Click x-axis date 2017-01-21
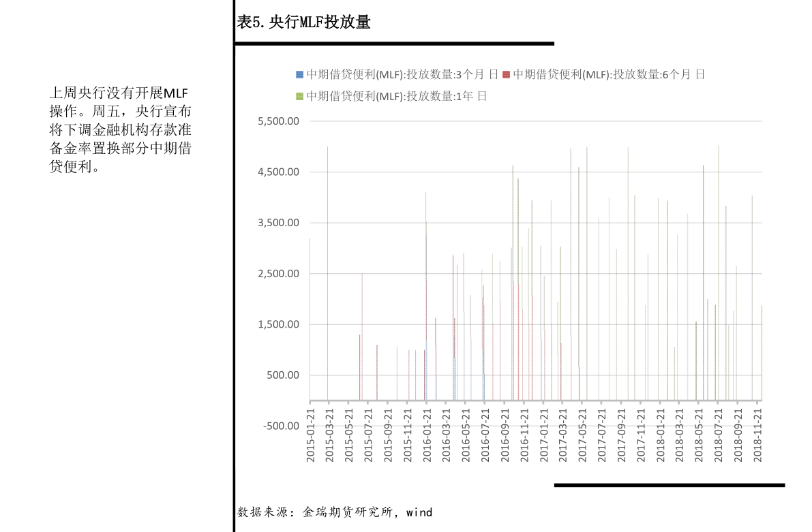This screenshot has width=812, height=532. pos(544,435)
